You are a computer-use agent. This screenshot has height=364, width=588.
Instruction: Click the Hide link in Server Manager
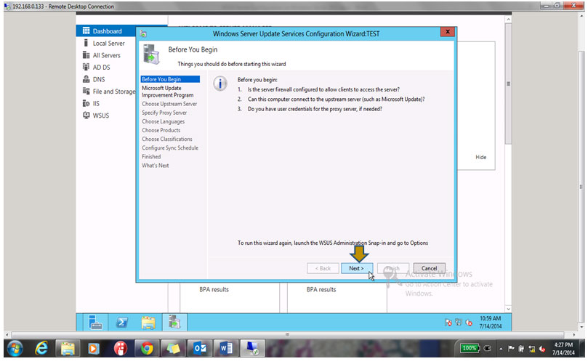pos(480,157)
